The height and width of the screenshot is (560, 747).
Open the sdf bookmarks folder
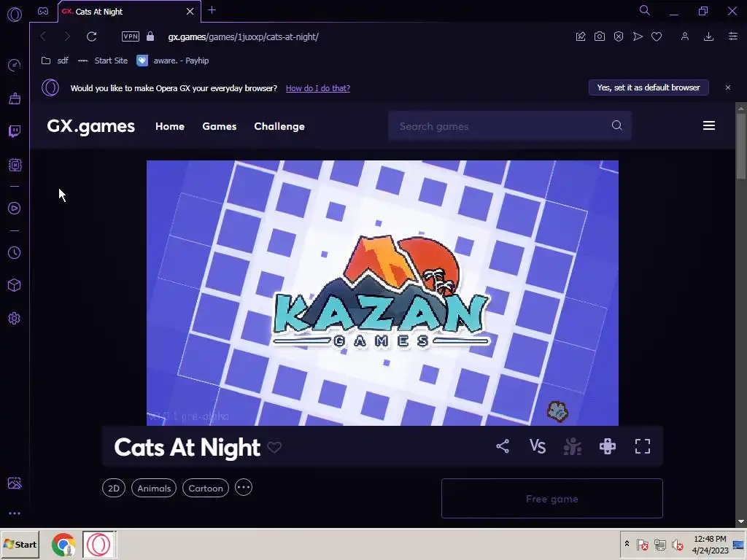point(55,61)
